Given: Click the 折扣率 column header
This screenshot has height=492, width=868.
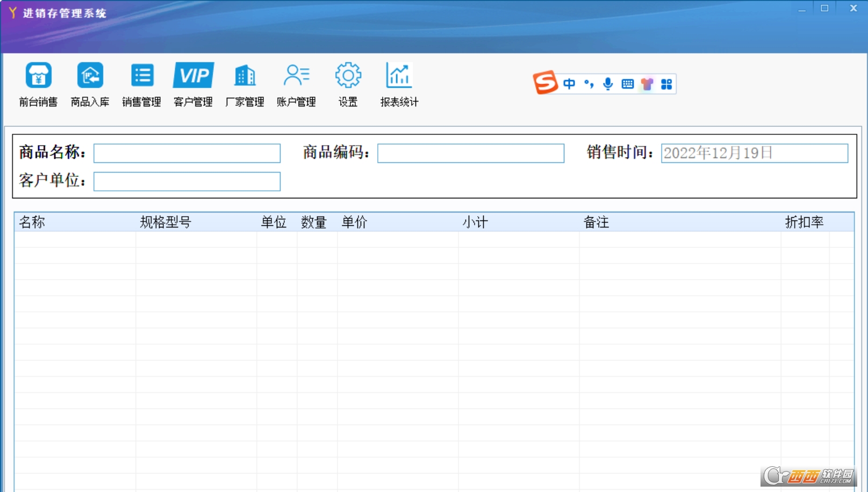Looking at the screenshot, I should [x=805, y=222].
